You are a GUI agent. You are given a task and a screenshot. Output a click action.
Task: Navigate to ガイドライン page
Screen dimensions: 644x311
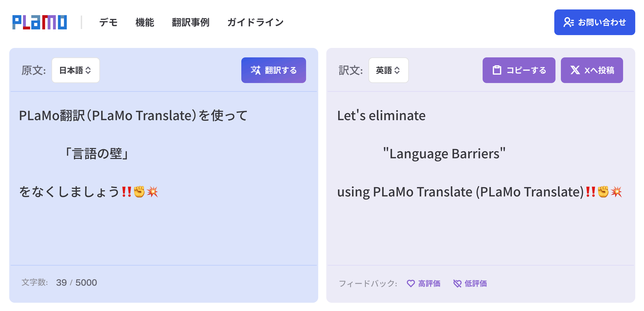click(x=255, y=22)
